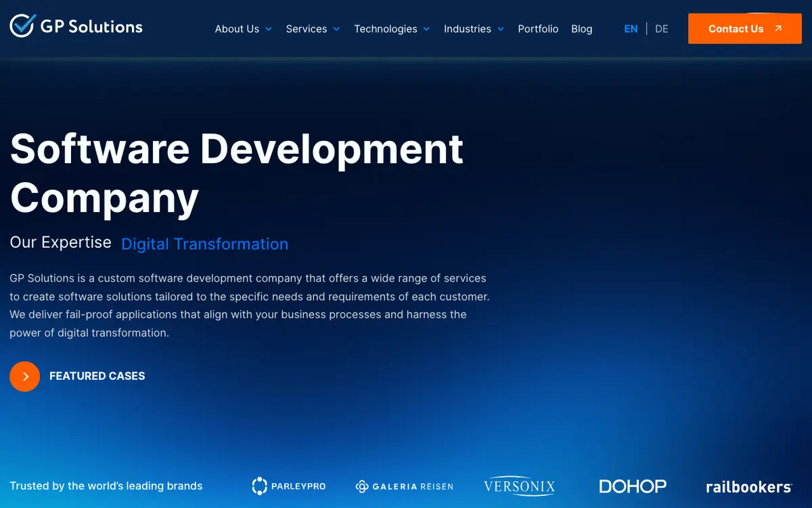
Task: Click the Software Development Company heading
Action: [237, 173]
